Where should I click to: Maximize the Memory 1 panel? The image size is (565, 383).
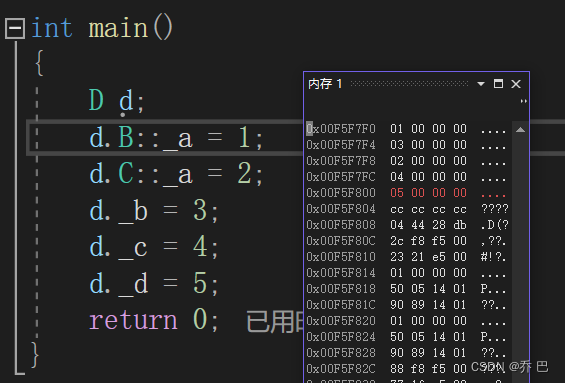click(x=498, y=84)
